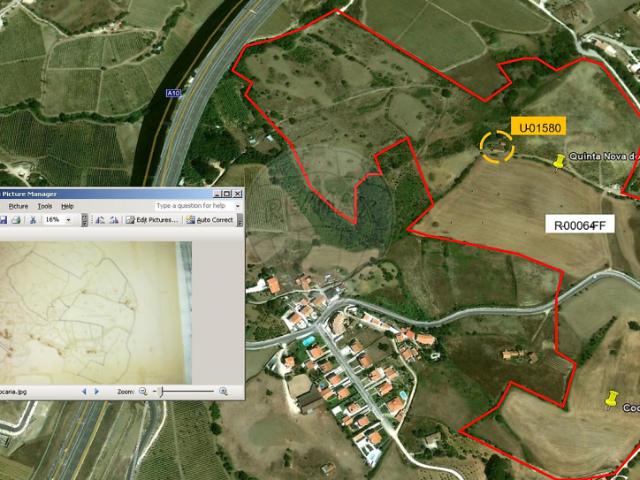Click the lower-right yellow pushpin placemark

611,399
